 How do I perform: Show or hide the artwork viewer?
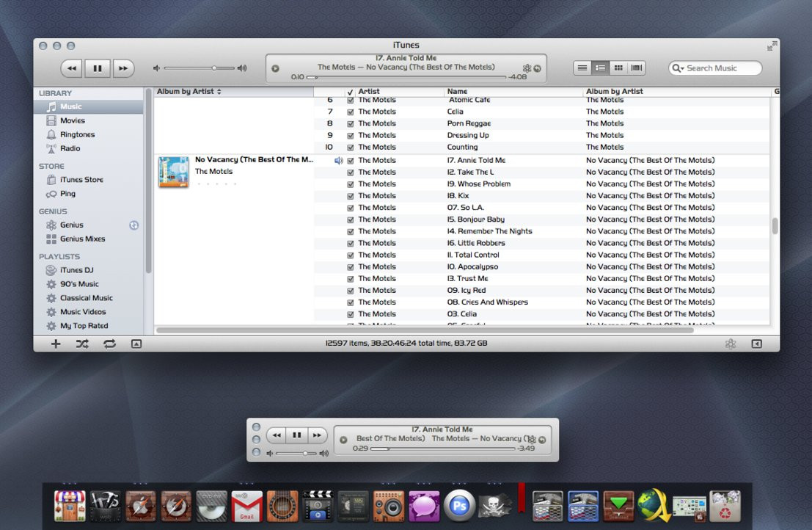coord(136,344)
